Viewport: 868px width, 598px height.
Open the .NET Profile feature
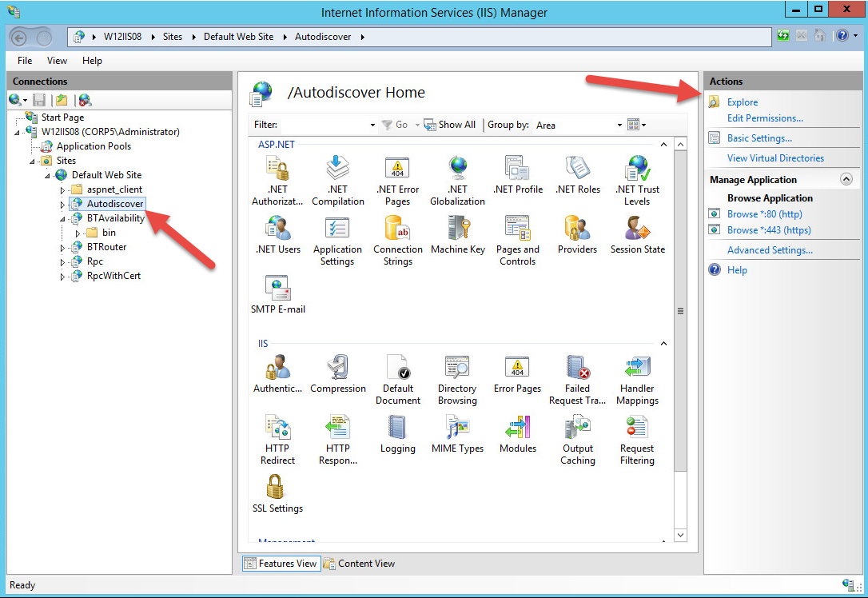(518, 175)
